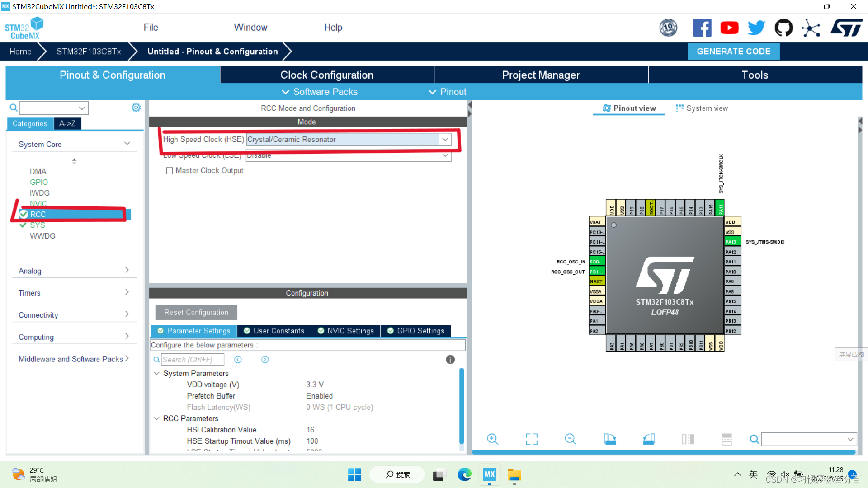Click the zoom in icon below the pinout

492,439
